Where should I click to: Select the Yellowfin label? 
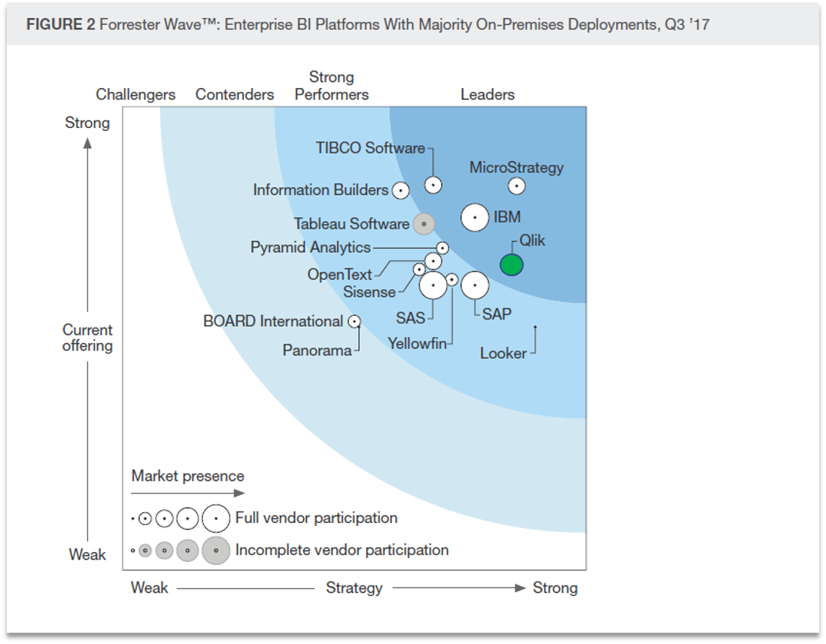(417, 343)
